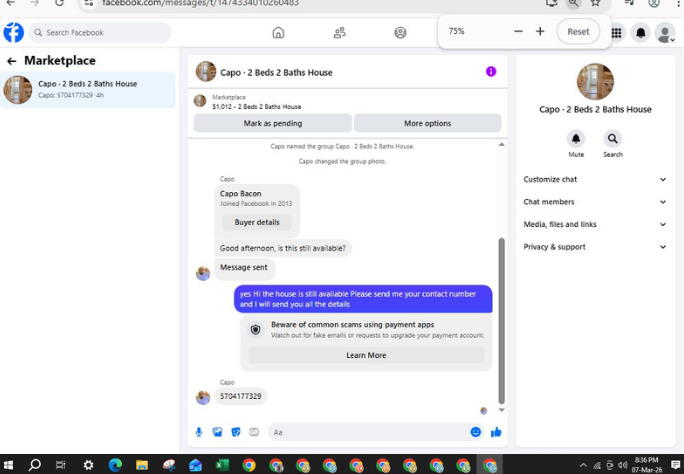Image resolution: width=684 pixels, height=474 pixels.
Task: Open conversation information purple icon
Action: (491, 72)
